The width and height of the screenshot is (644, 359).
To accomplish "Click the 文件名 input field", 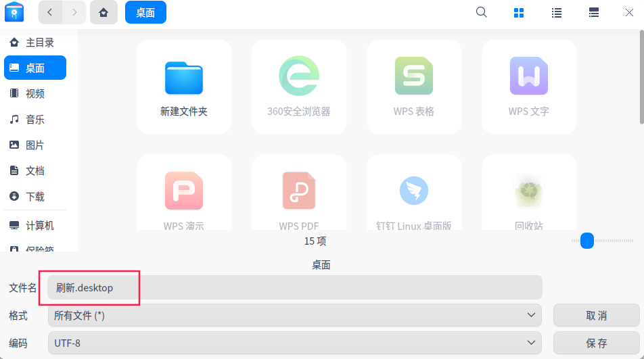I will coord(295,287).
